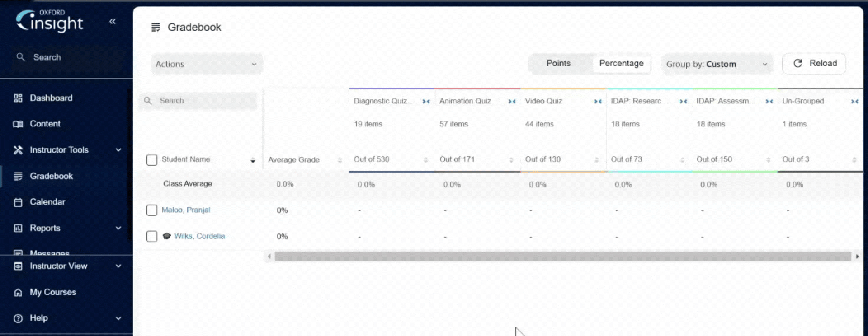
Task: Click the Help question-mark icon
Action: [x=18, y=318]
